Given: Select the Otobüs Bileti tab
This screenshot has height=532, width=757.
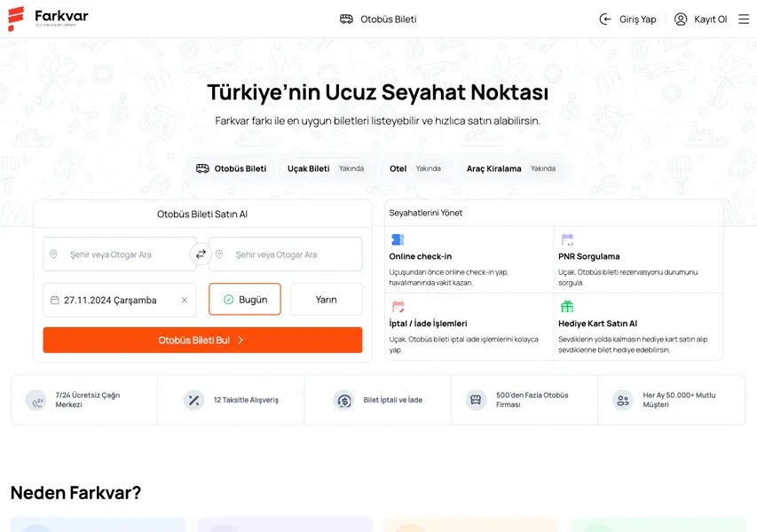Looking at the screenshot, I should (x=232, y=168).
